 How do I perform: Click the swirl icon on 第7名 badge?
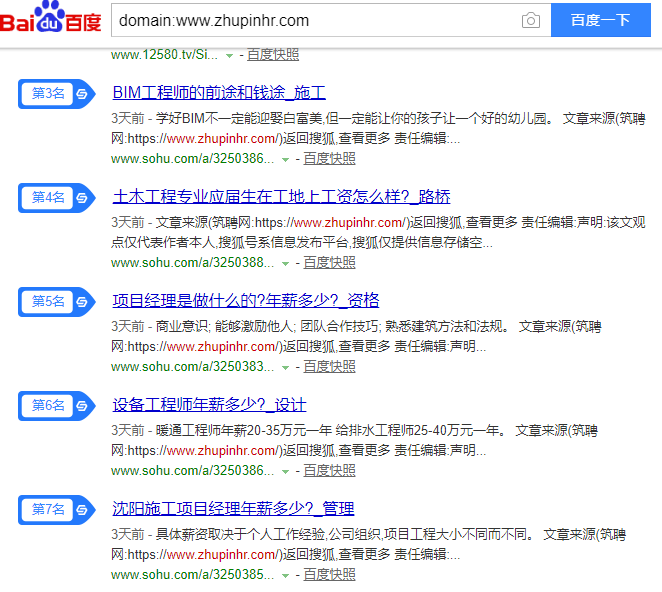pyautogui.click(x=82, y=510)
